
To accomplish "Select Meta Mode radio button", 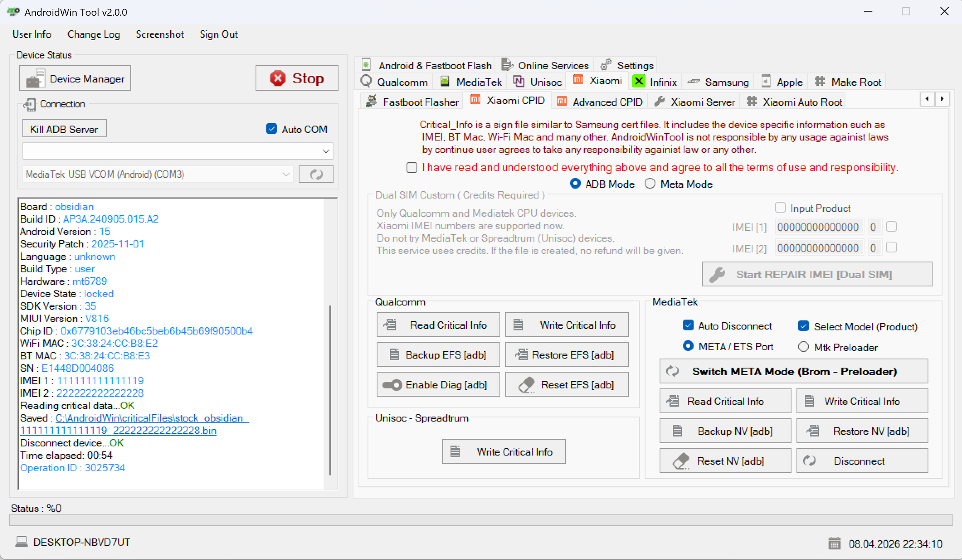I will point(650,184).
